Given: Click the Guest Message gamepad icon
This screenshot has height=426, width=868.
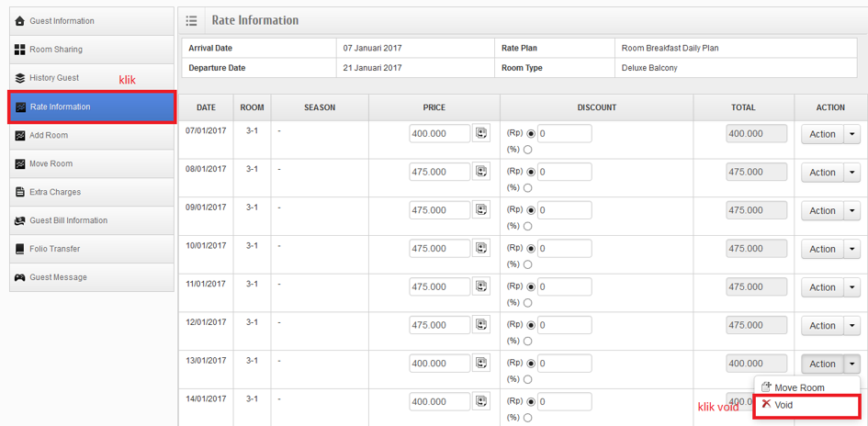Looking at the screenshot, I should tap(20, 277).
